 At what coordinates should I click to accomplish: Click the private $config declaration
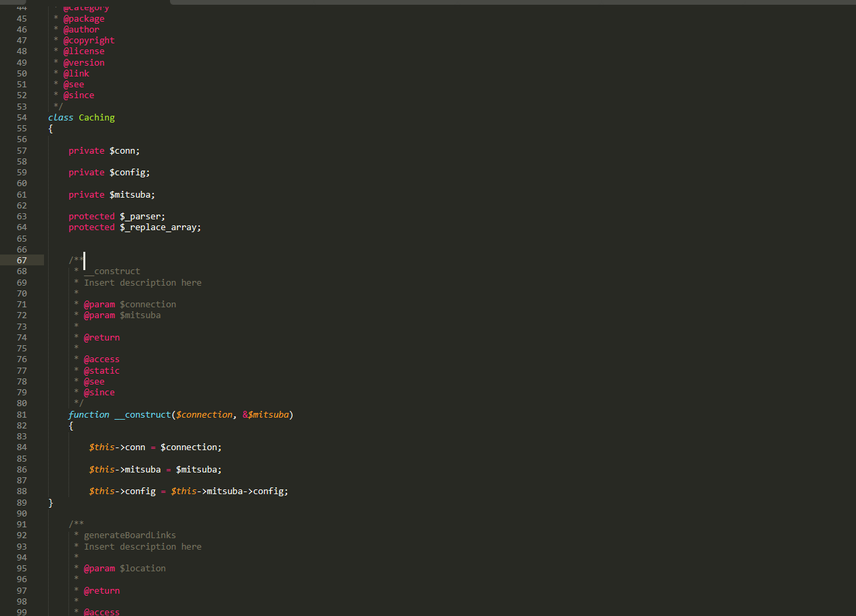point(109,173)
